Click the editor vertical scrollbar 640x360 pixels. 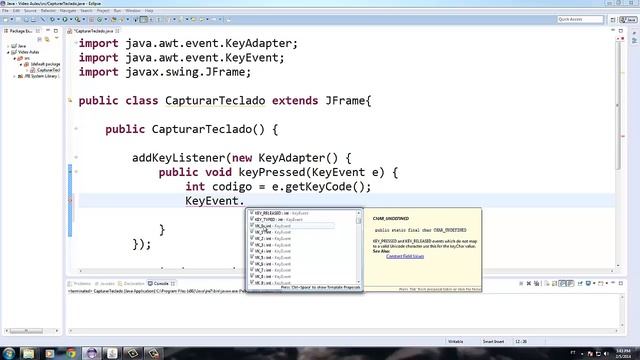pyautogui.click(x=618, y=106)
